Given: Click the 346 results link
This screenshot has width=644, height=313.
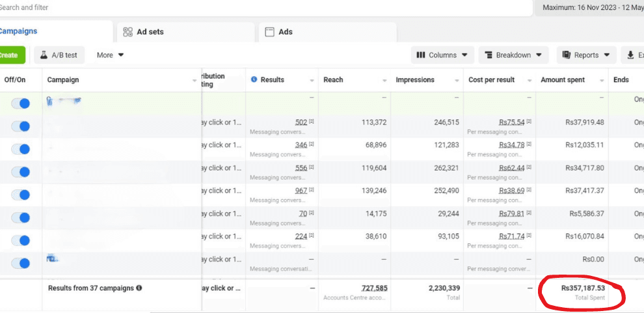Looking at the screenshot, I should [301, 145].
